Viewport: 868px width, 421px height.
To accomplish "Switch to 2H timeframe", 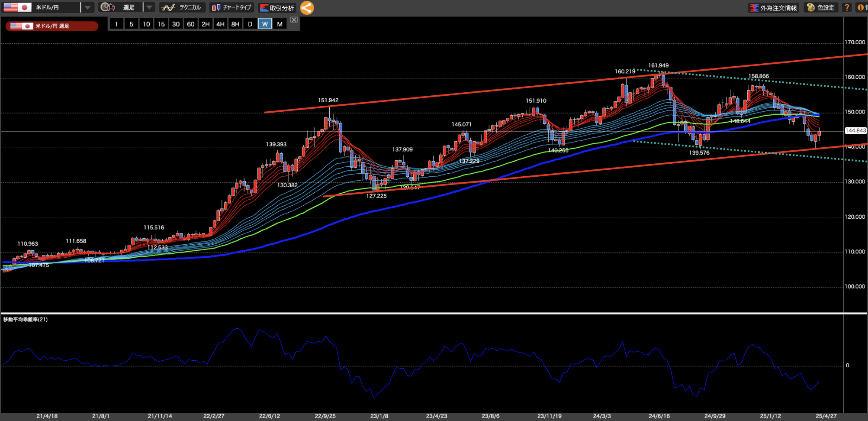I will point(206,24).
